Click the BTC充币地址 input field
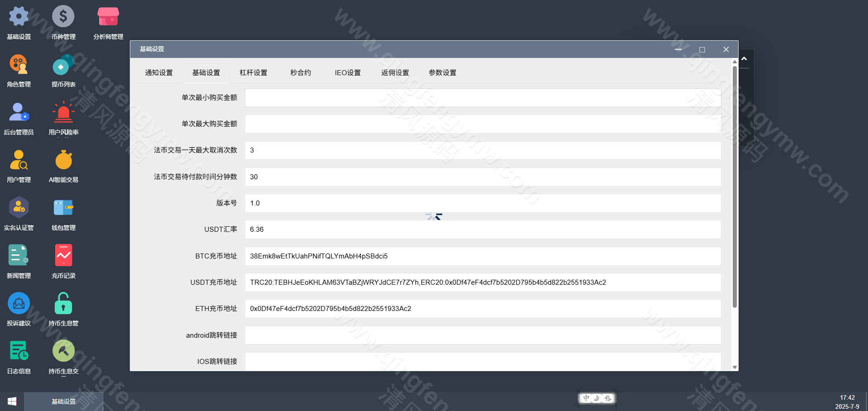The width and height of the screenshot is (868, 411). [483, 256]
